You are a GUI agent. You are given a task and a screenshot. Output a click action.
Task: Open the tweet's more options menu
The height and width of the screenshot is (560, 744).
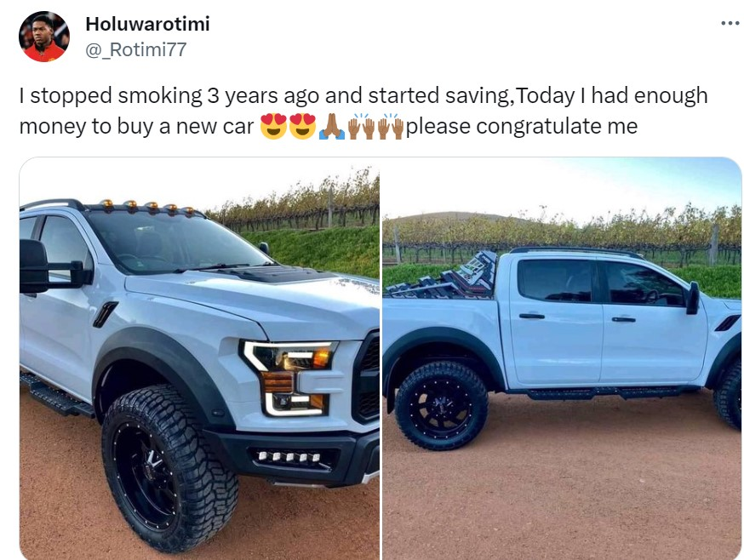[x=730, y=23]
